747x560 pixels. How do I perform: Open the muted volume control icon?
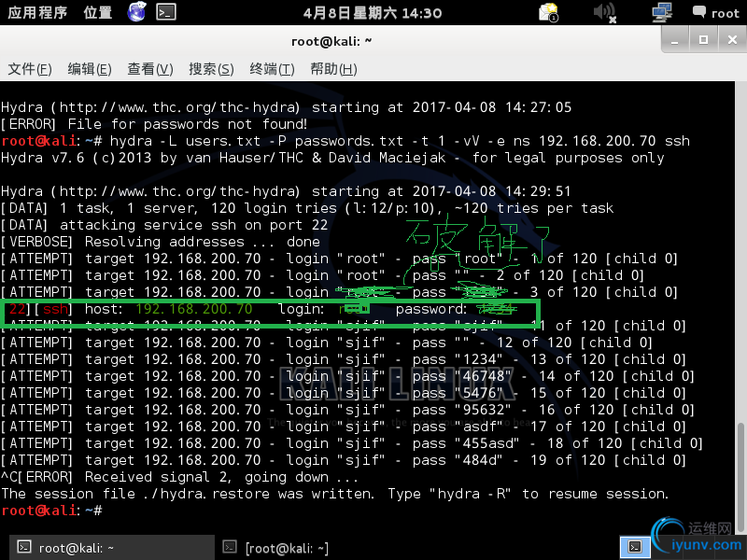point(604,12)
